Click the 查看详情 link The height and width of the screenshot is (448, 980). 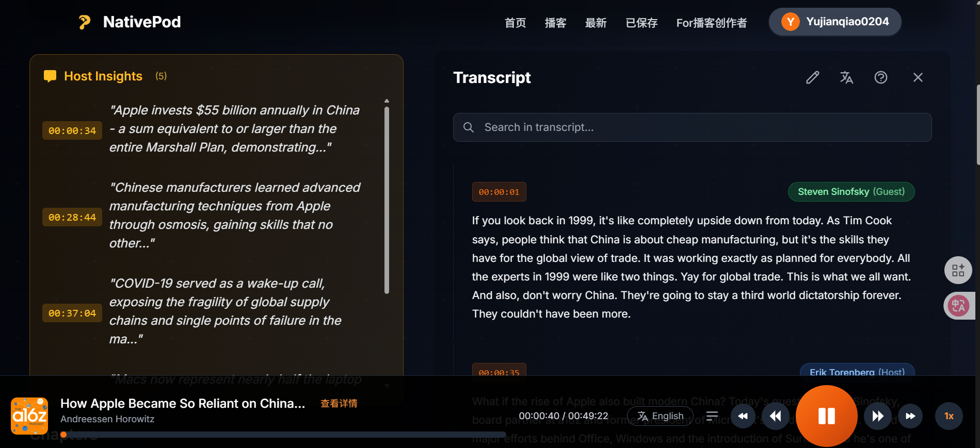[339, 403]
